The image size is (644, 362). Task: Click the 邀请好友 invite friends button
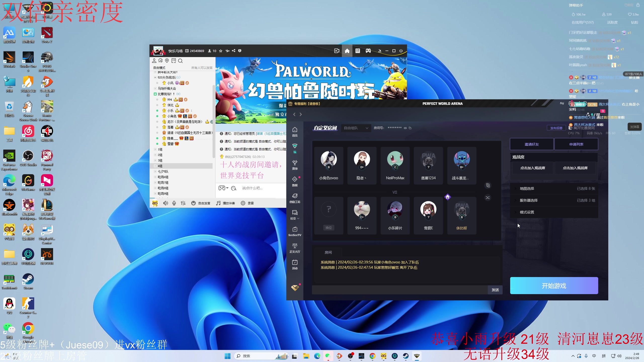532,144
